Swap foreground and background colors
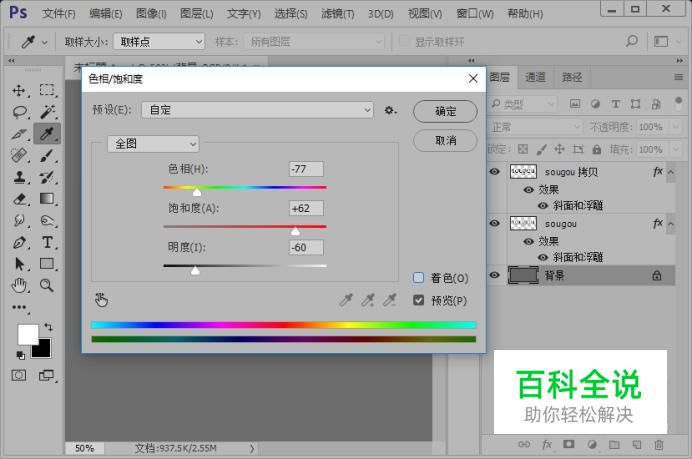692x459 pixels. click(x=48, y=327)
